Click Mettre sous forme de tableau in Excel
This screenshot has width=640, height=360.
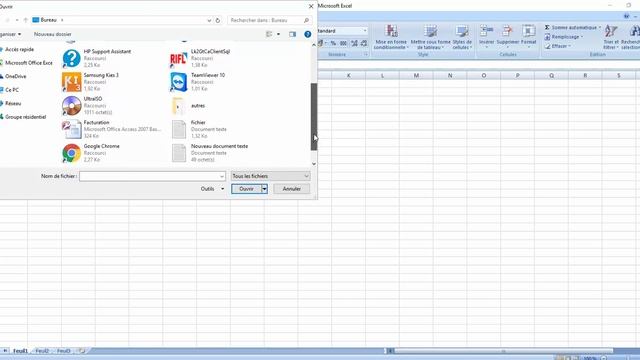tap(430, 37)
